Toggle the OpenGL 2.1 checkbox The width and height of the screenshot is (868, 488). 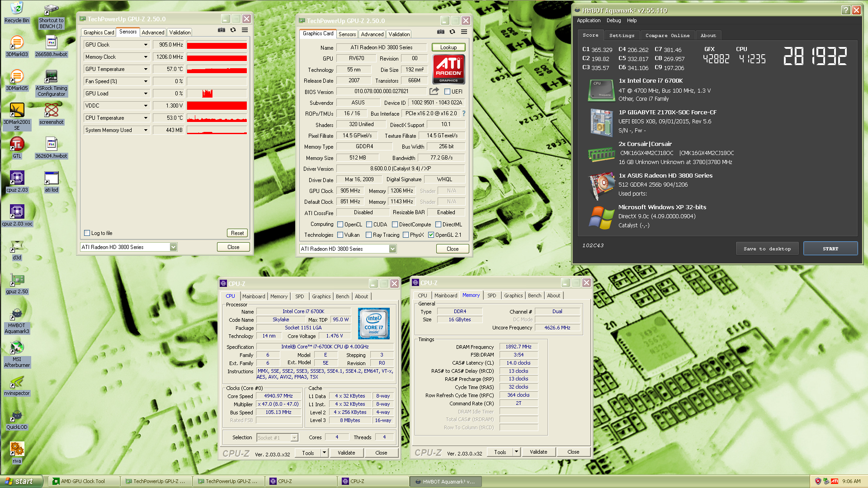pos(431,235)
